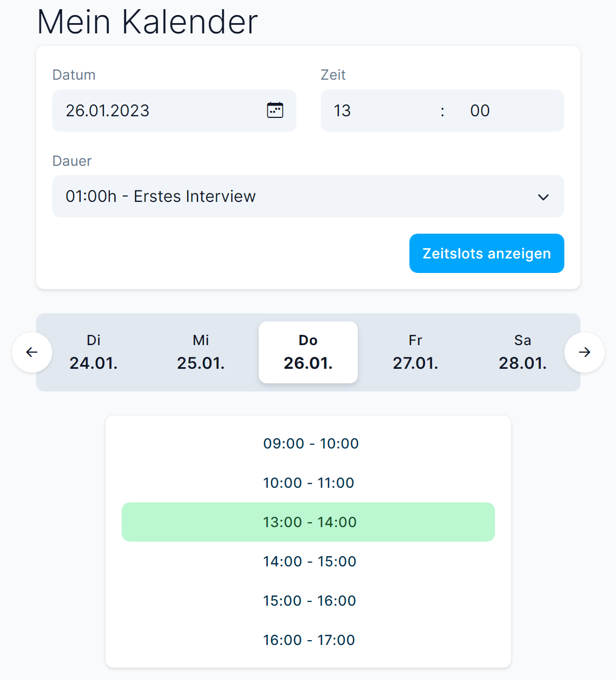Viewport: 616px width, 680px height.
Task: Edit the hour value 13 in Zeit
Action: (x=343, y=111)
